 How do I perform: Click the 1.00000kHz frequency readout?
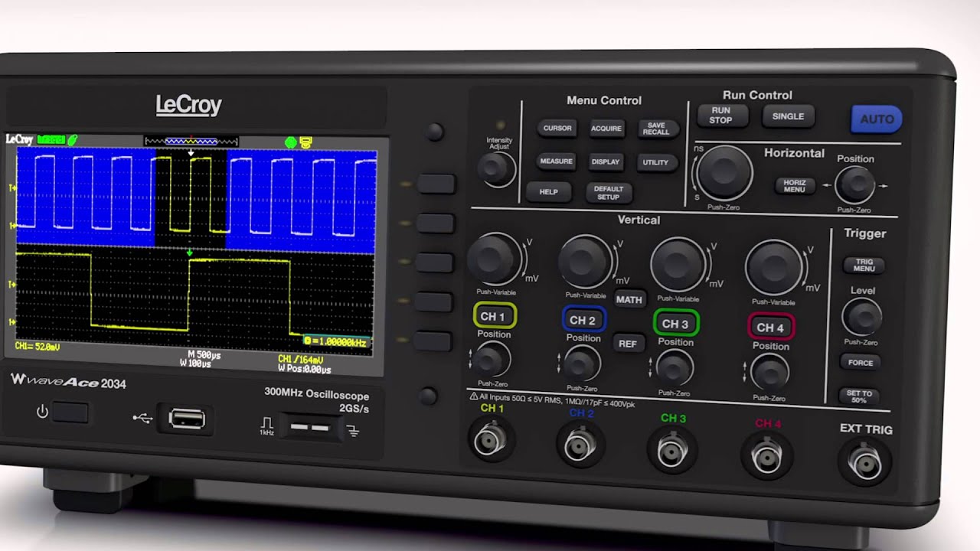tap(338, 341)
